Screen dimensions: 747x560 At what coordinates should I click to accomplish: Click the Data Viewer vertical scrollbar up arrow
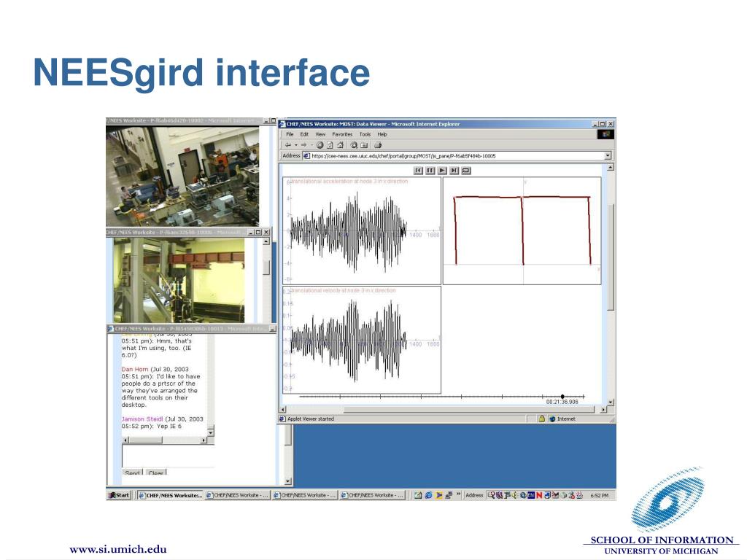click(x=611, y=168)
